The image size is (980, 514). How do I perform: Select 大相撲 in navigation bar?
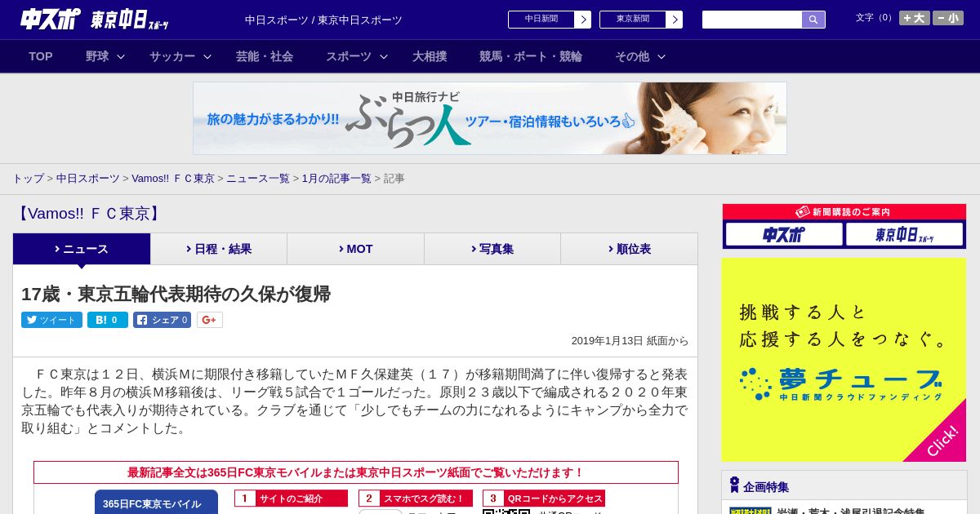430,56
